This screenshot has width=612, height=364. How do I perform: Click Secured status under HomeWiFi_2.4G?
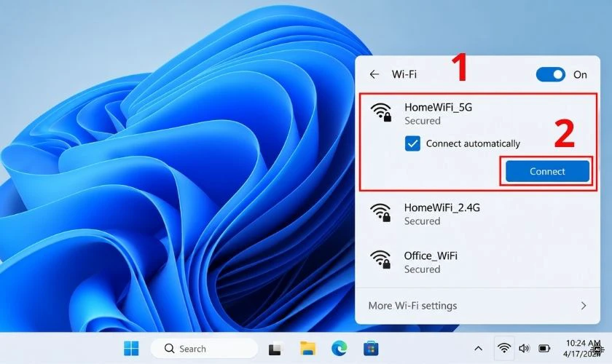pyautogui.click(x=422, y=221)
